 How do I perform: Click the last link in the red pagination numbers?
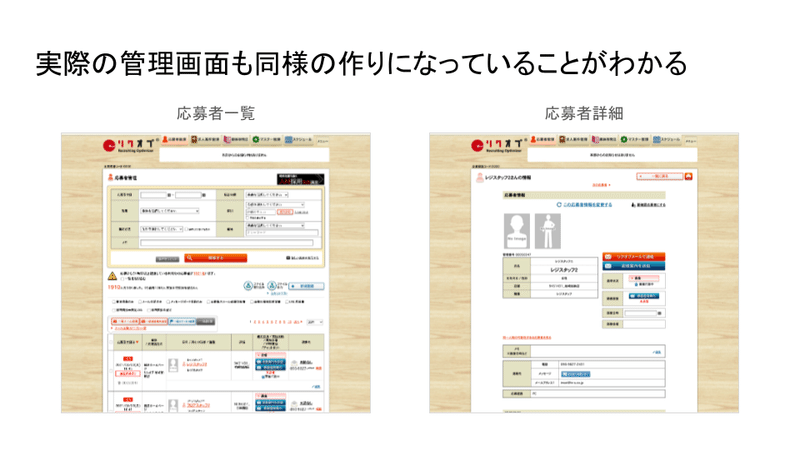296,322
